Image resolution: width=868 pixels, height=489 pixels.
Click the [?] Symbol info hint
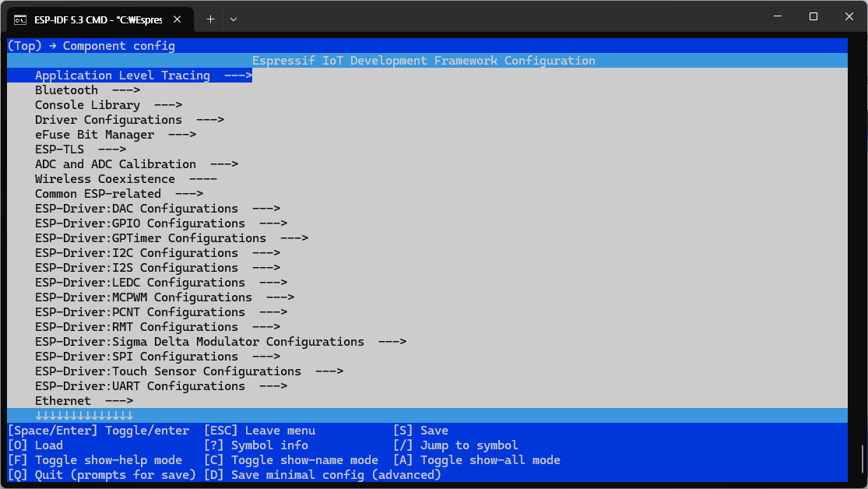coord(256,445)
